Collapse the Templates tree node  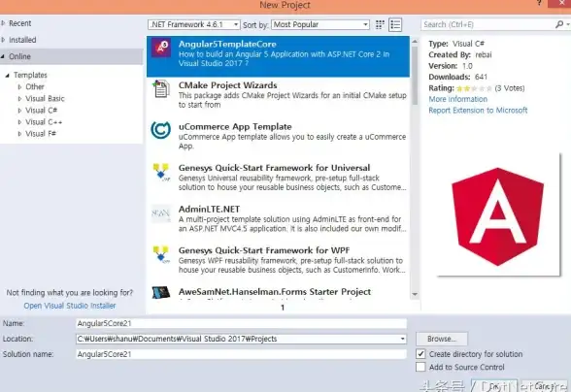click(8, 76)
